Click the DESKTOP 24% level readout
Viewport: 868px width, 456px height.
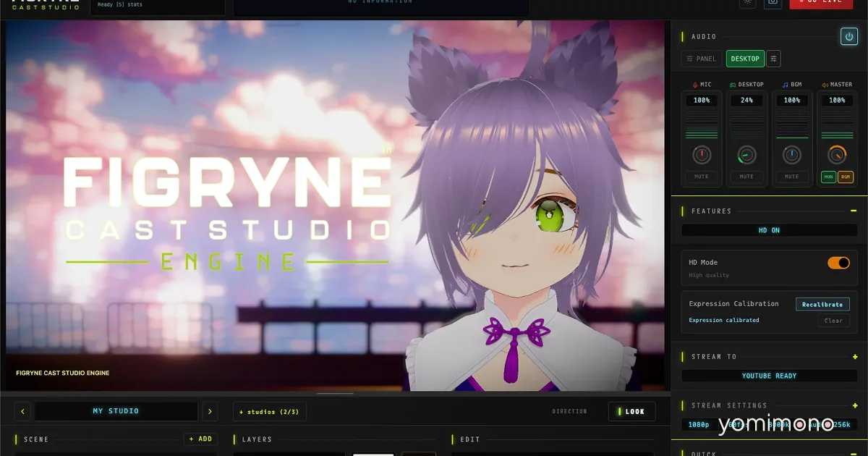pyautogui.click(x=746, y=101)
